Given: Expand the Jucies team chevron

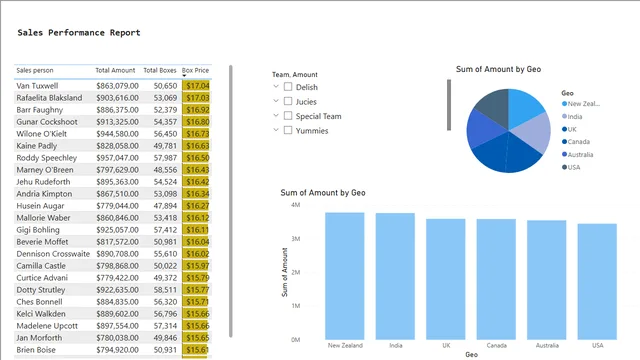Looking at the screenshot, I should tap(276, 101).
